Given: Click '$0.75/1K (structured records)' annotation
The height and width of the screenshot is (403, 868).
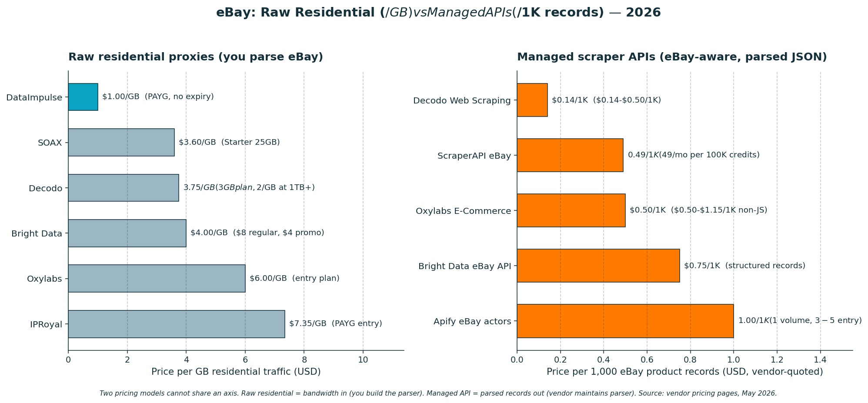Looking at the screenshot, I should click(744, 266).
